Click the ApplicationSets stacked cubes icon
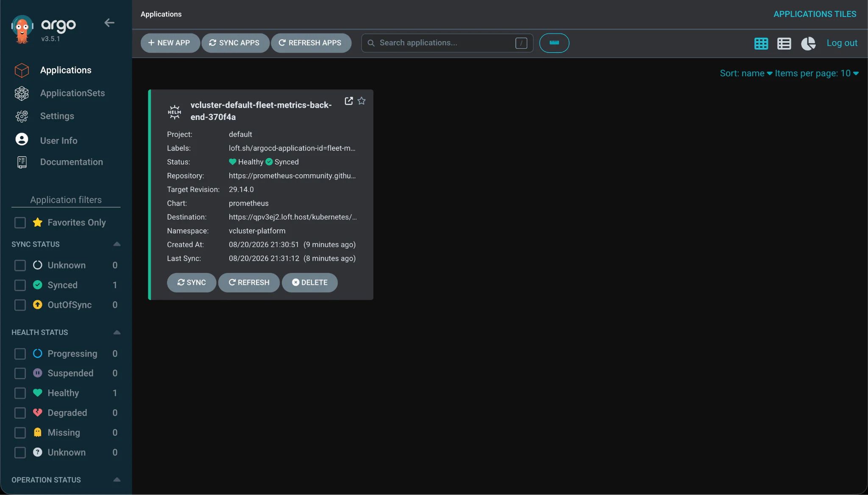This screenshot has height=495, width=868. click(x=22, y=93)
